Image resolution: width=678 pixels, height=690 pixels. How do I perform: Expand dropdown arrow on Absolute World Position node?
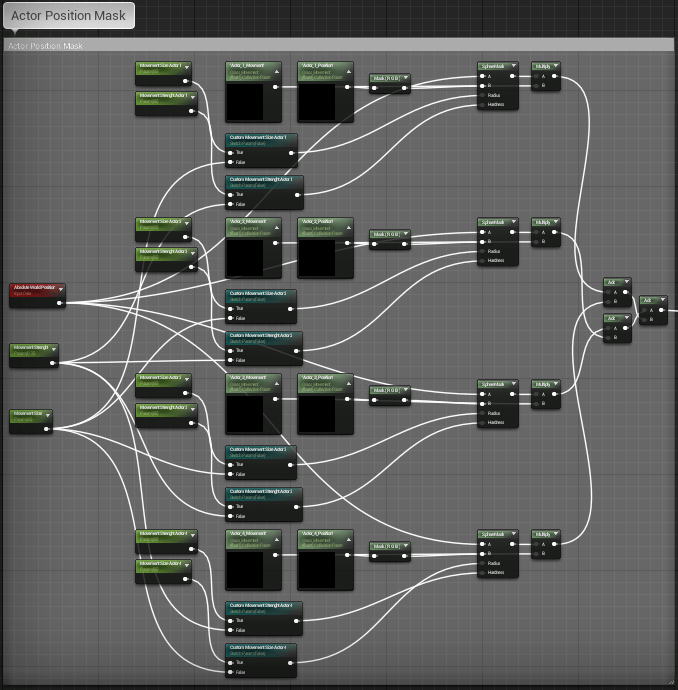[60, 289]
